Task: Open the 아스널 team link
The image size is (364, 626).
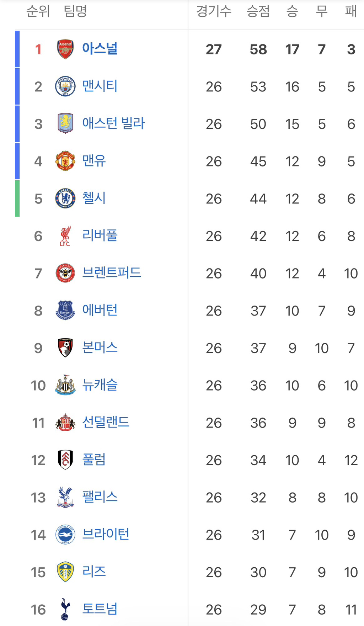Action: pos(100,49)
